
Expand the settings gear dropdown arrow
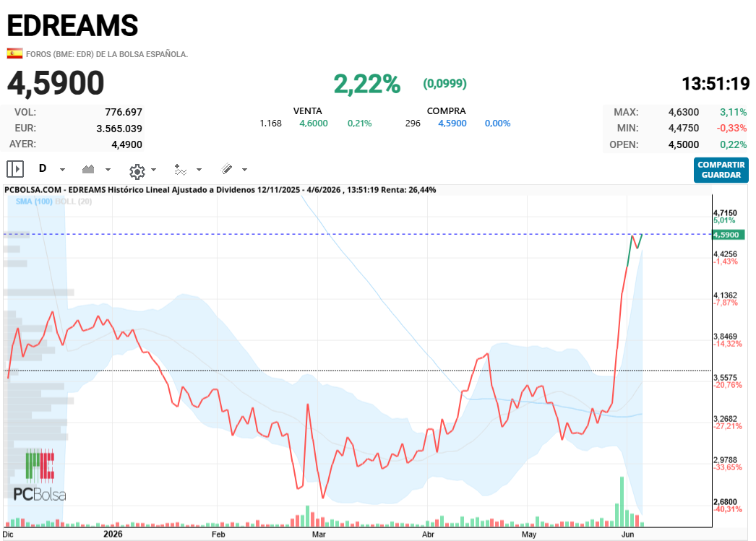pyautogui.click(x=154, y=170)
